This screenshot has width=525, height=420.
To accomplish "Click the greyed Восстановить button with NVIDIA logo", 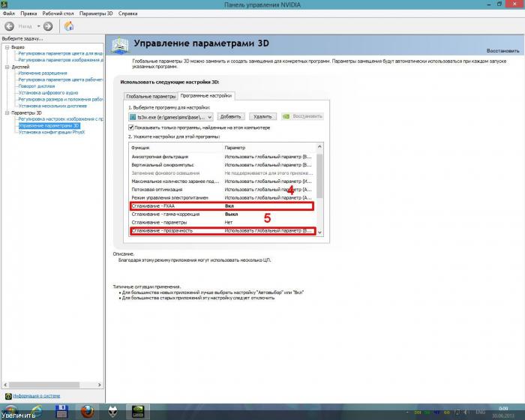I will point(303,116).
